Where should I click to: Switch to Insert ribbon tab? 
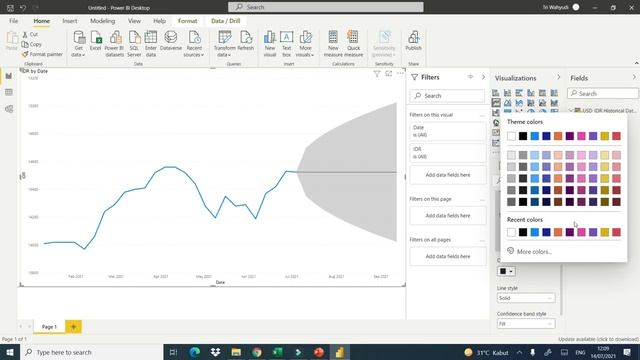pyautogui.click(x=70, y=21)
